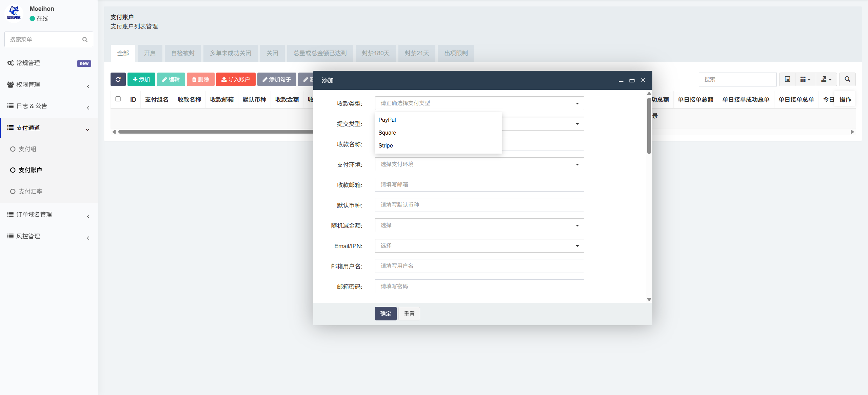Click the search magnifier icon in toolbar
The image size is (868, 395).
click(x=847, y=79)
